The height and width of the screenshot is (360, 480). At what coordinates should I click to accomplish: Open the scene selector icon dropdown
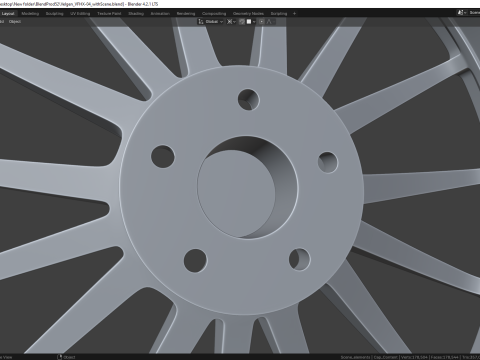462,13
